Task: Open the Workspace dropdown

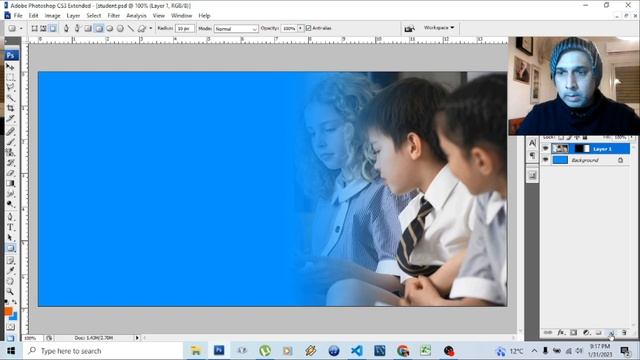Action: tap(439, 28)
